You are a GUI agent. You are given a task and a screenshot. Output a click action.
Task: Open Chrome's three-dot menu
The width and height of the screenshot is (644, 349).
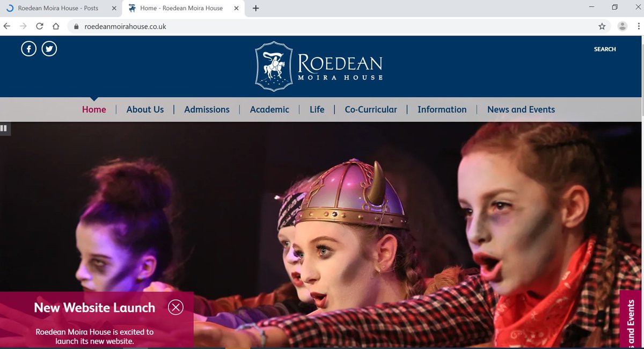pyautogui.click(x=638, y=25)
